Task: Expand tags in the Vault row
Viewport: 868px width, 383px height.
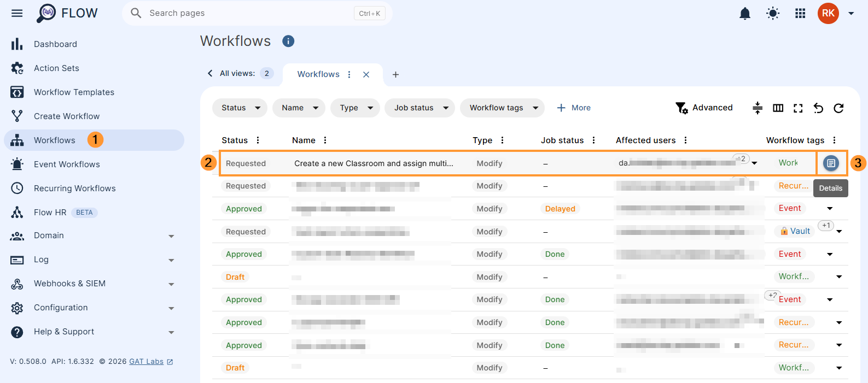Action: (839, 232)
